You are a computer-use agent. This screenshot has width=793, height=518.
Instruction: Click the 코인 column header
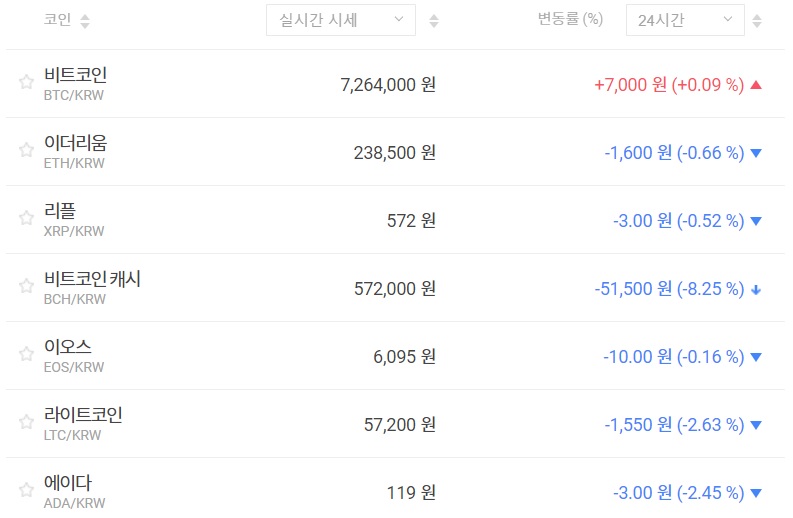click(x=57, y=20)
